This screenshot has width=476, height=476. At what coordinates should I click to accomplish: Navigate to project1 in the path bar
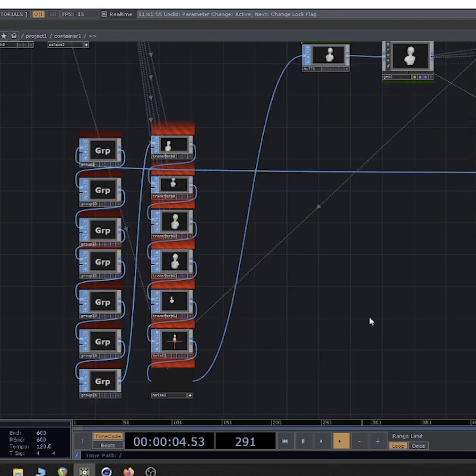pyautogui.click(x=36, y=36)
